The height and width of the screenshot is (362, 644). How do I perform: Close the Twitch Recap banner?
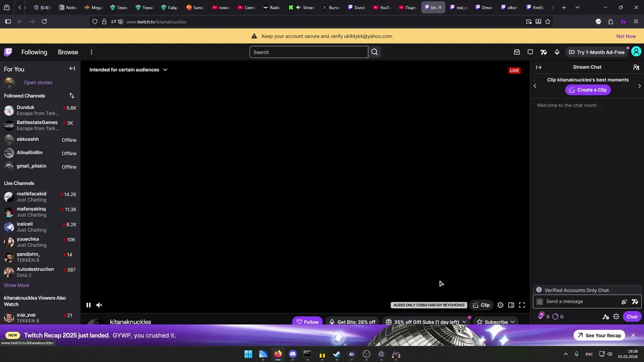point(633,335)
